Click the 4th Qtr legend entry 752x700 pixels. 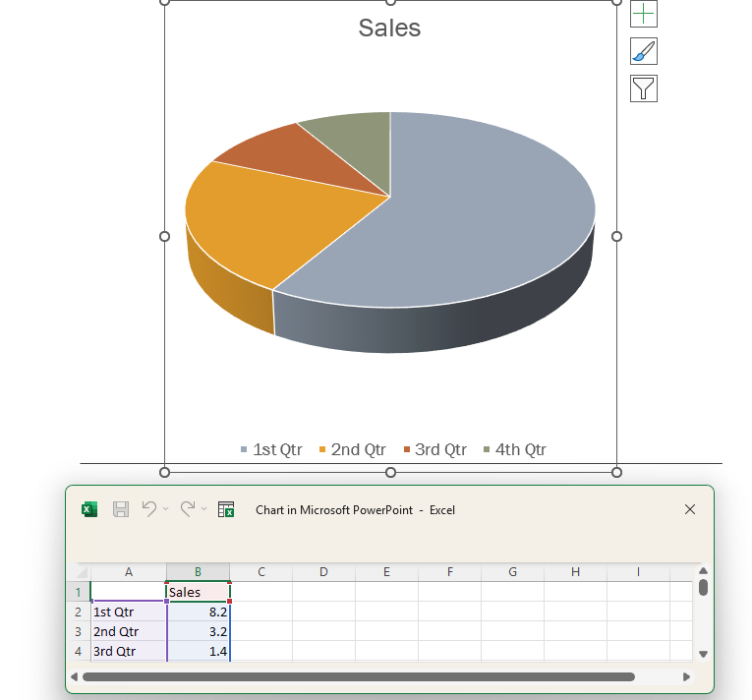[x=515, y=449]
